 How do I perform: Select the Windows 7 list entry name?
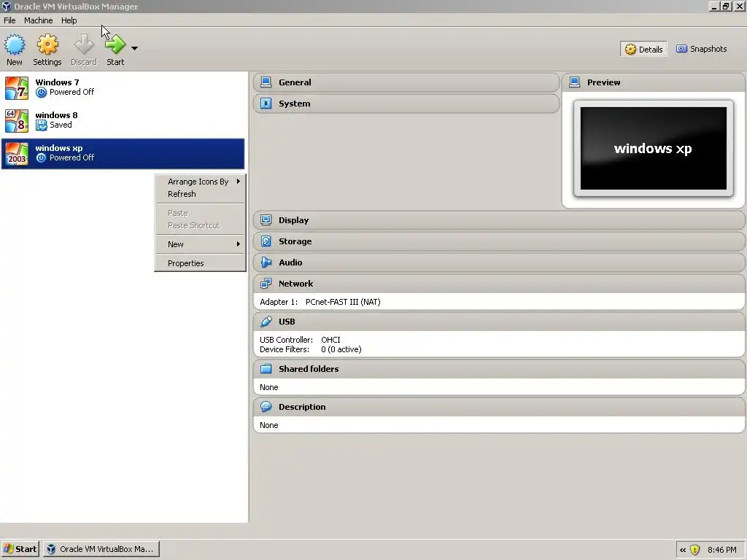(57, 82)
